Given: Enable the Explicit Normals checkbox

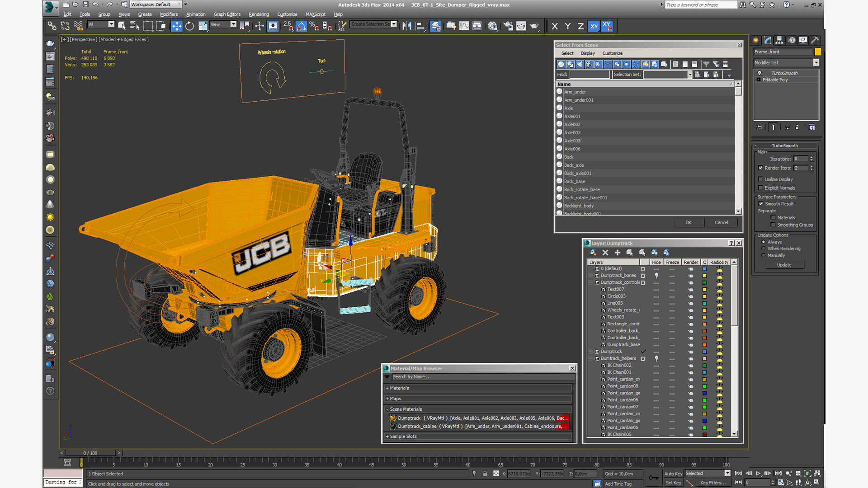Looking at the screenshot, I should click(x=760, y=188).
